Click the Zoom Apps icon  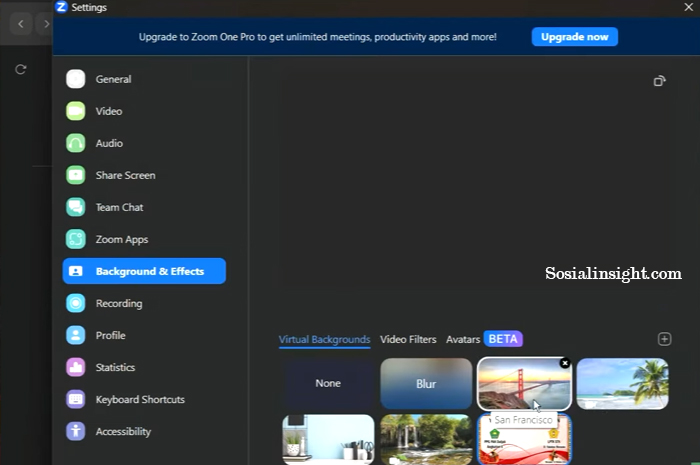pos(75,239)
